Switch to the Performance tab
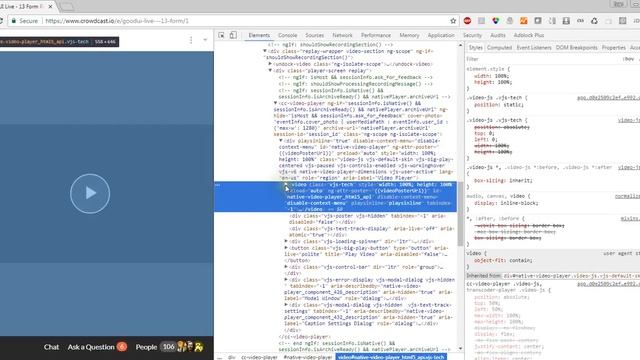640x360 pixels. [x=376, y=36]
